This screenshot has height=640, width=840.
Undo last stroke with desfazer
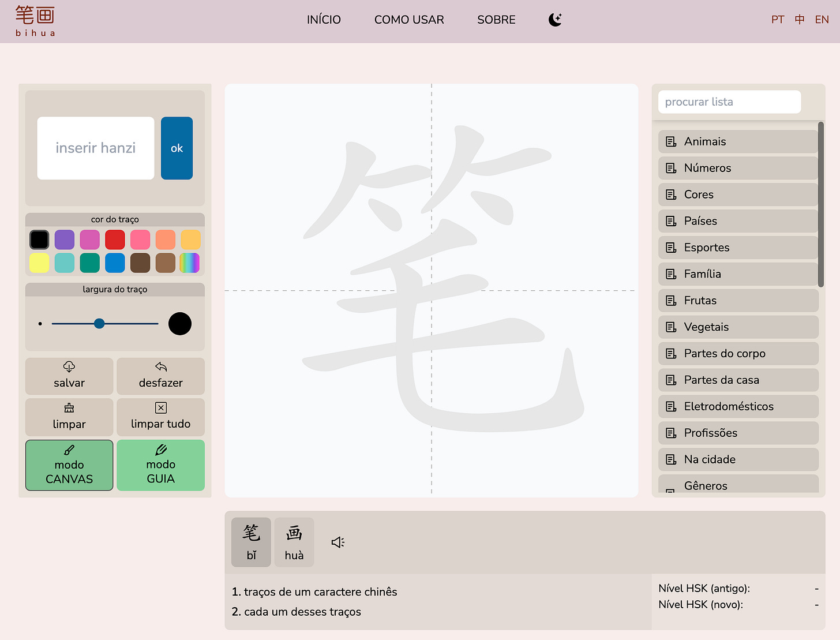tap(160, 376)
